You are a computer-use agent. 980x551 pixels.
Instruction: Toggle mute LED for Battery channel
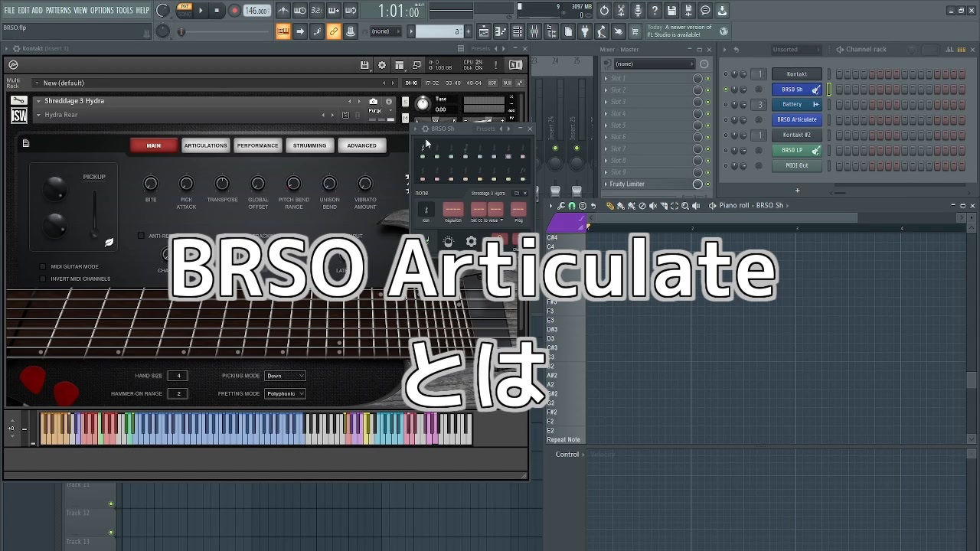coord(726,104)
